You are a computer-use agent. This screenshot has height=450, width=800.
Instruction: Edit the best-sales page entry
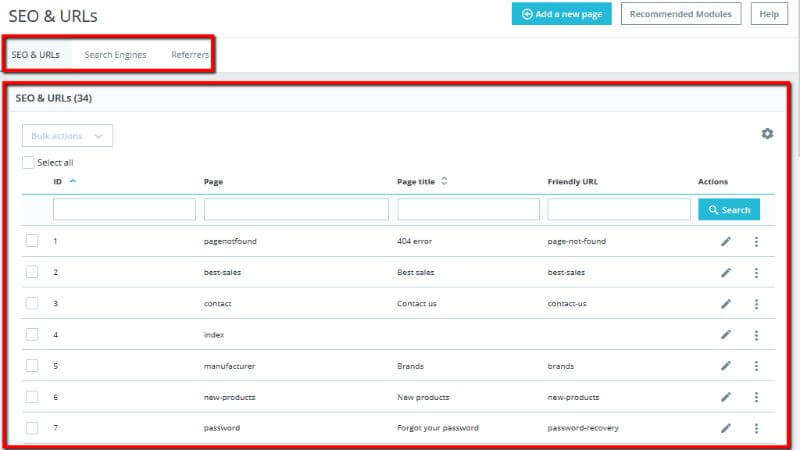[726, 272]
